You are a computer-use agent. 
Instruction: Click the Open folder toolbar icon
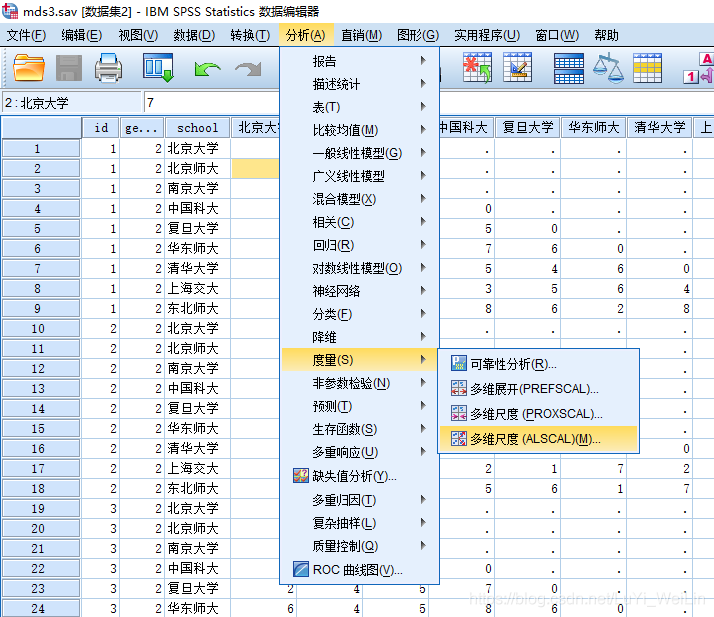click(29, 68)
